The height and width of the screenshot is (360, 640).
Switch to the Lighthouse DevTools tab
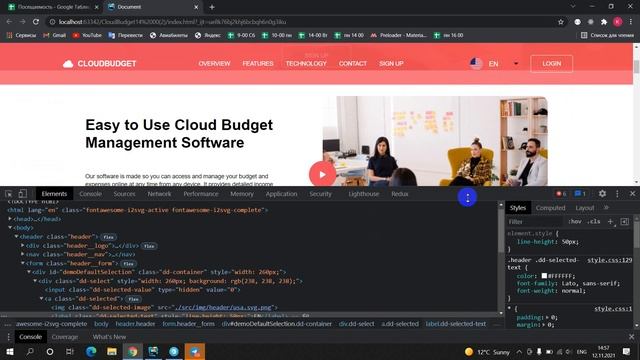(x=364, y=194)
